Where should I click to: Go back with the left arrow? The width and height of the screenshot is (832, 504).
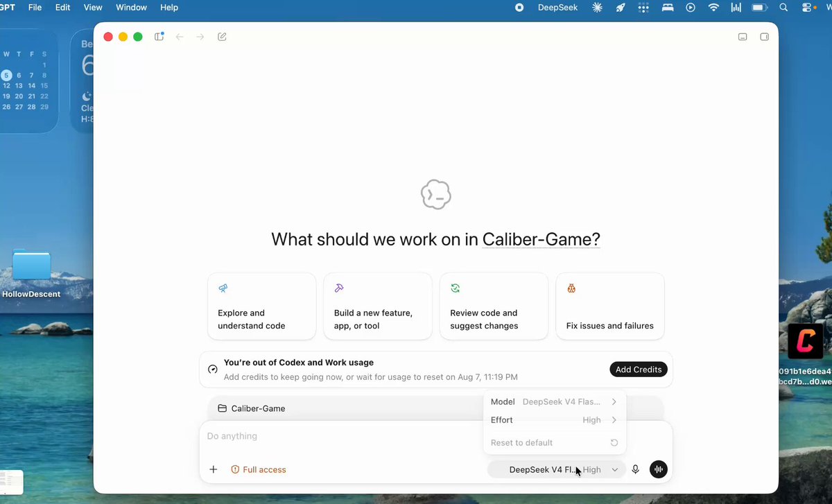click(180, 37)
